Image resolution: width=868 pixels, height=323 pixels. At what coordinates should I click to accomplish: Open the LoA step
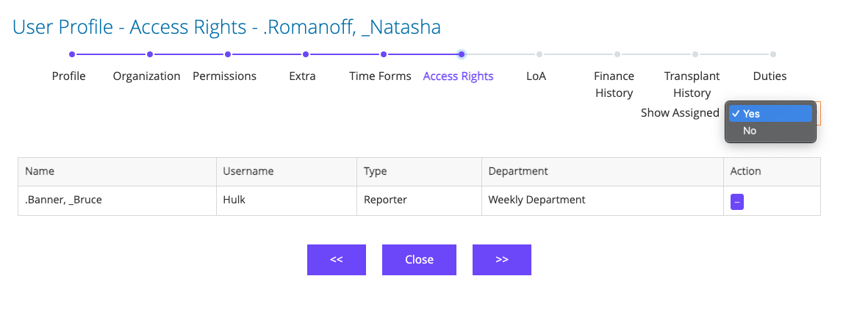(x=536, y=76)
